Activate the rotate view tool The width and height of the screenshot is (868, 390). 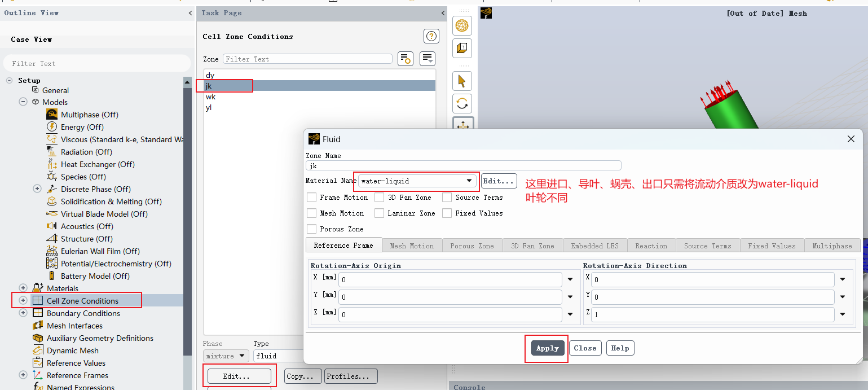[x=462, y=103]
